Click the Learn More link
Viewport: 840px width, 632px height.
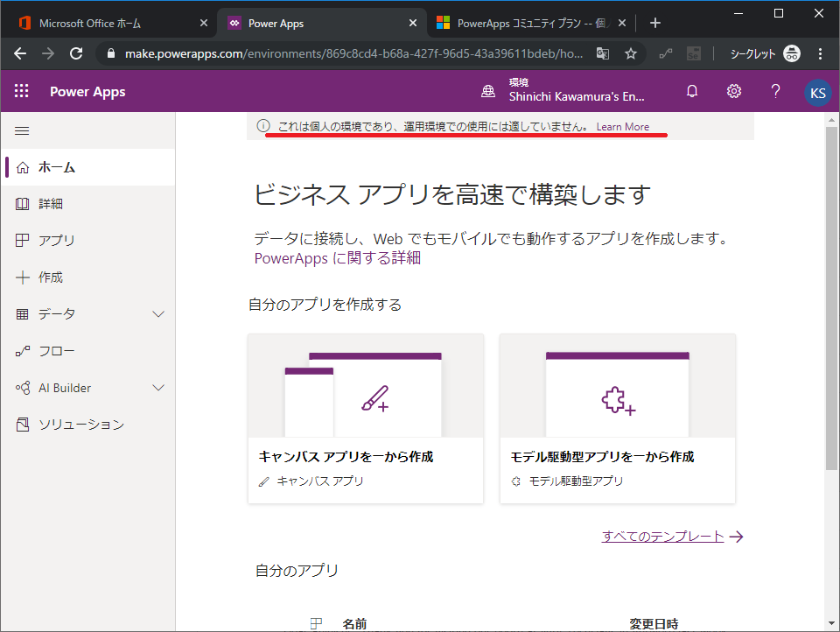pyautogui.click(x=622, y=127)
